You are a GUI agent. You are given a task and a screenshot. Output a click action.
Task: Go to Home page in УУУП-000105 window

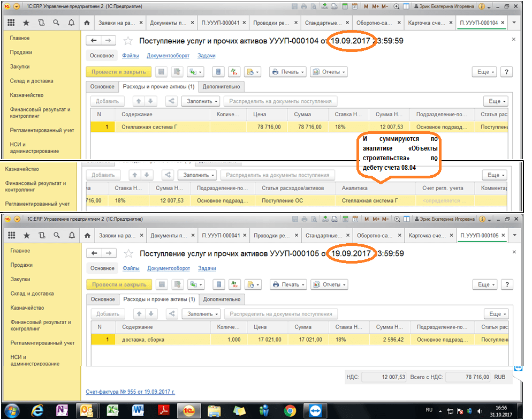pos(87,235)
